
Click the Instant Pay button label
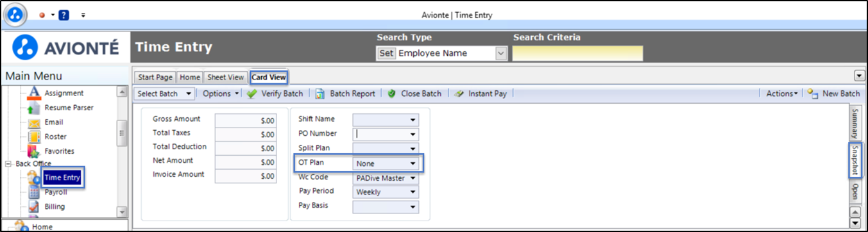point(487,94)
